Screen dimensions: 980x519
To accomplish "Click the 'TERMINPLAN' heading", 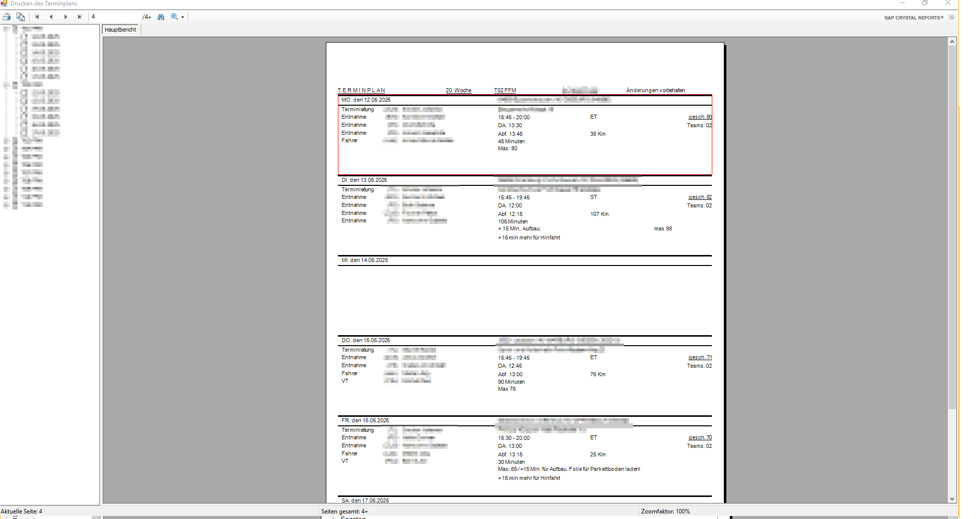I will [x=361, y=91].
